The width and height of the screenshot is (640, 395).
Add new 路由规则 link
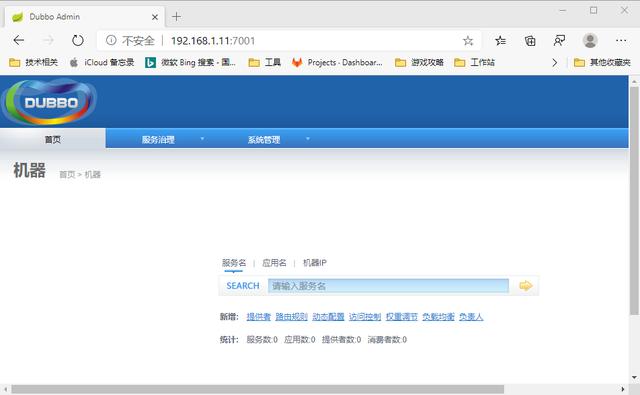(291, 317)
